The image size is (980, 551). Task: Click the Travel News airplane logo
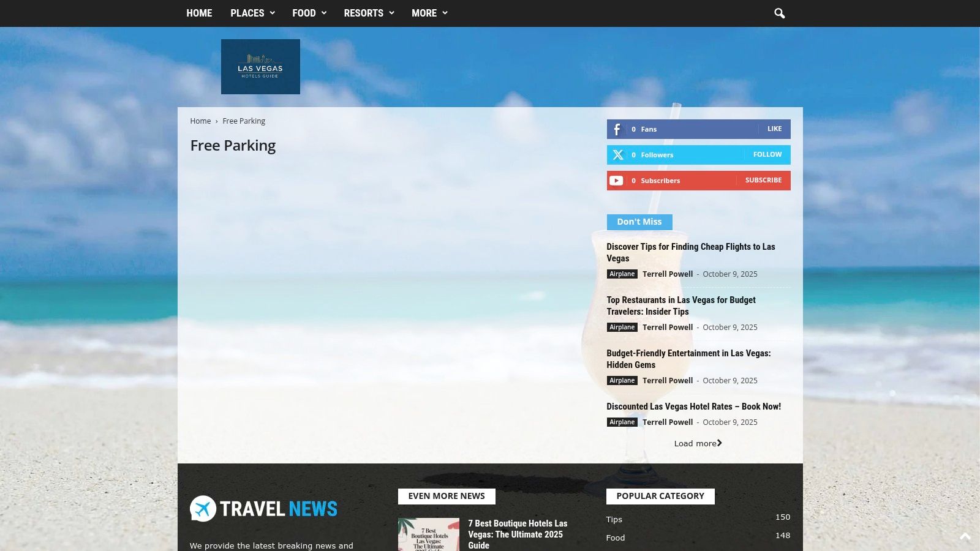[x=203, y=509]
